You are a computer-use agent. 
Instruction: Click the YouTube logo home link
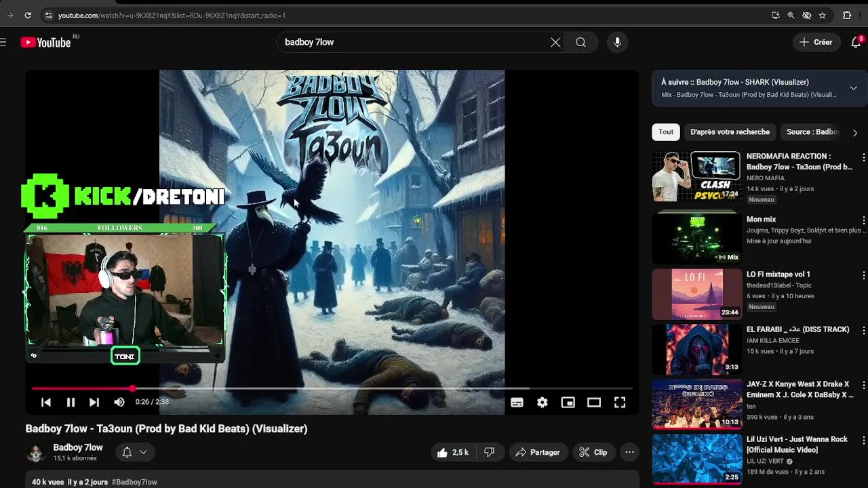click(45, 42)
